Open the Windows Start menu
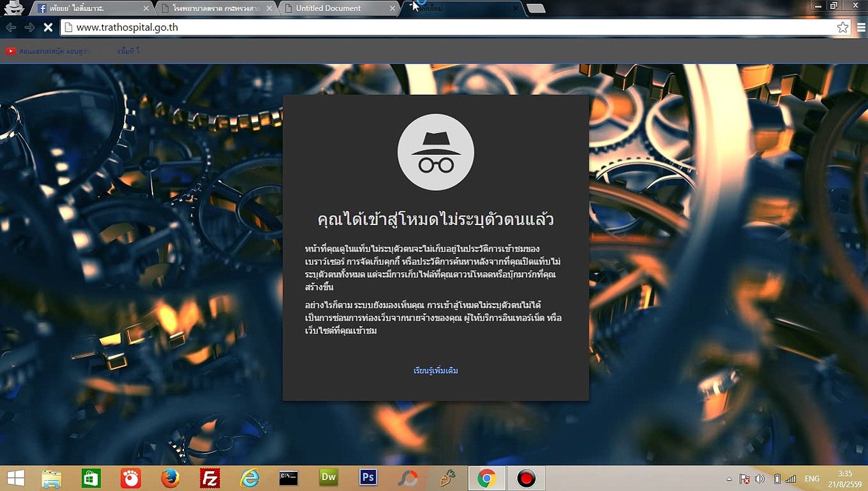 point(15,479)
